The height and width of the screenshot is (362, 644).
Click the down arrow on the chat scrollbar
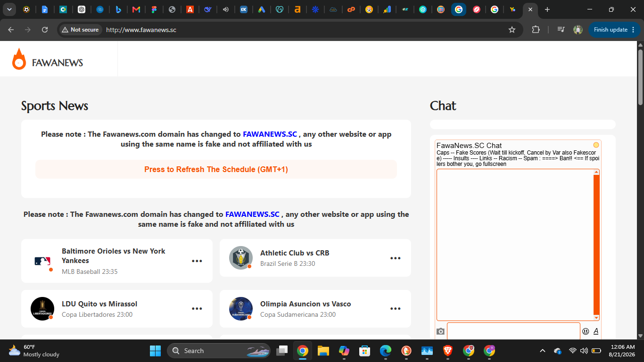point(596,318)
